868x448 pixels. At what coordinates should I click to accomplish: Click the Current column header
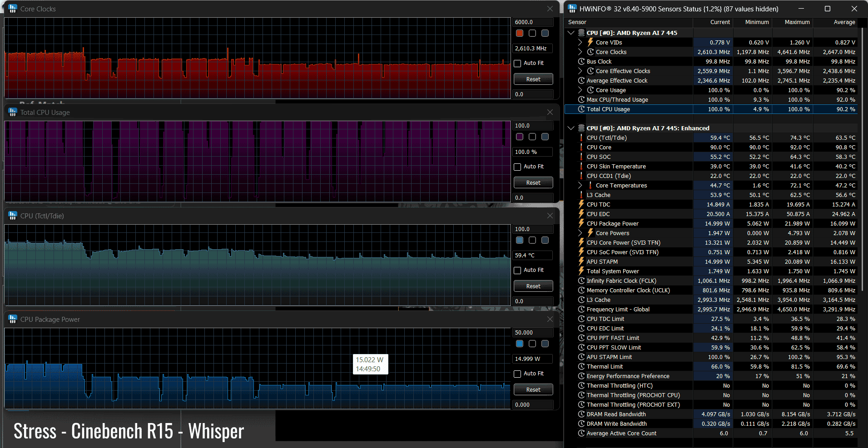(x=713, y=22)
